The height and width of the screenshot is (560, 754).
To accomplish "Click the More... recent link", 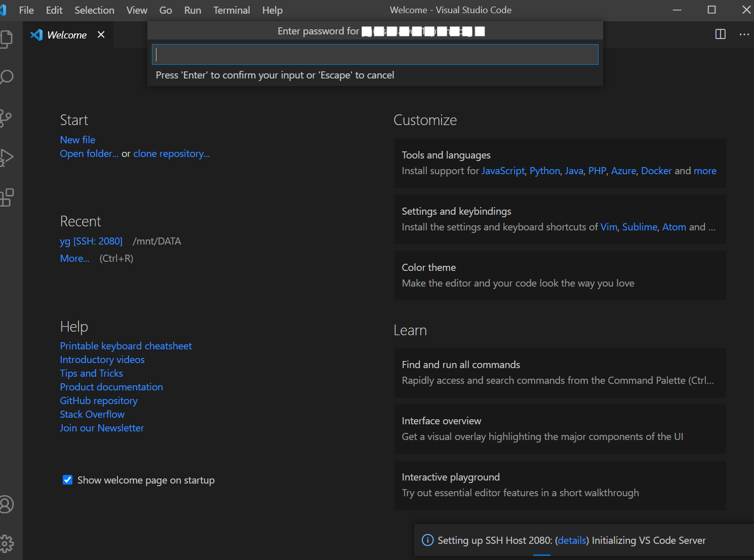I will pyautogui.click(x=74, y=258).
